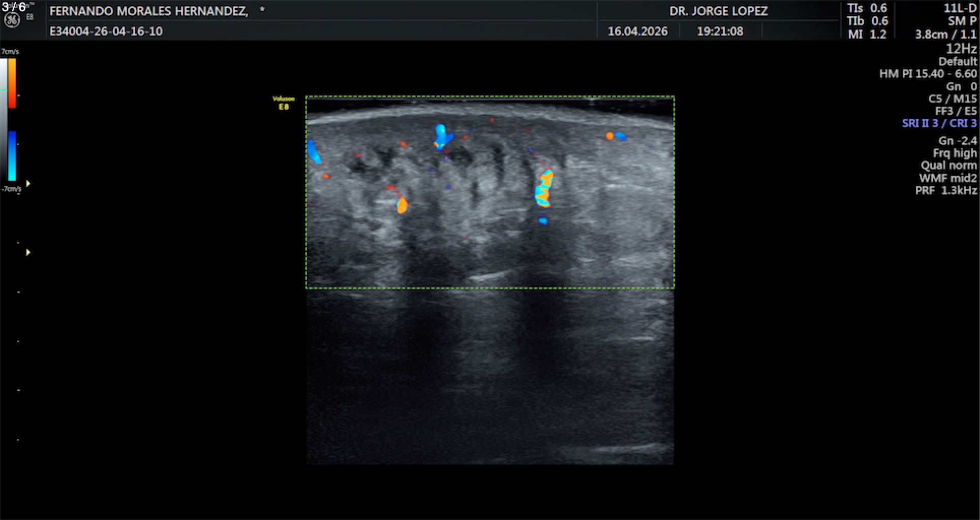Click the WMF mid2 parameter

pyautogui.click(x=947, y=178)
